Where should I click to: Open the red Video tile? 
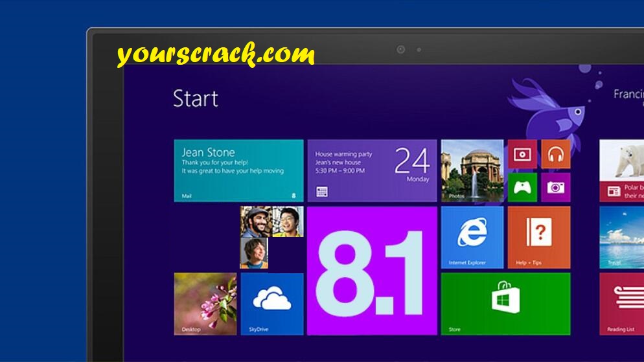coord(522,154)
